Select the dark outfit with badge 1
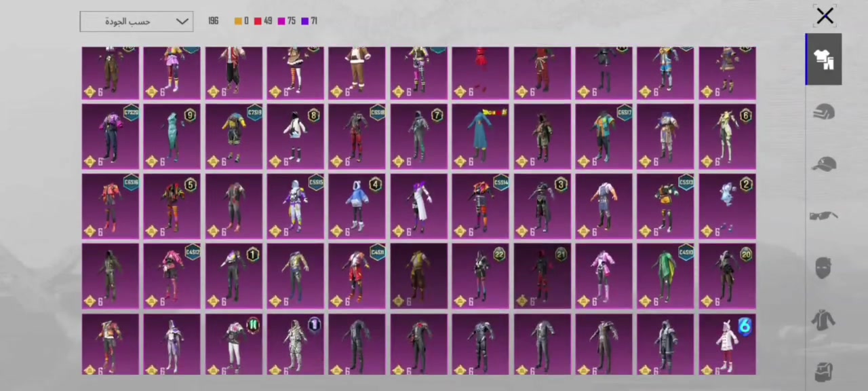Image resolution: width=868 pixels, height=391 pixels. point(234,276)
